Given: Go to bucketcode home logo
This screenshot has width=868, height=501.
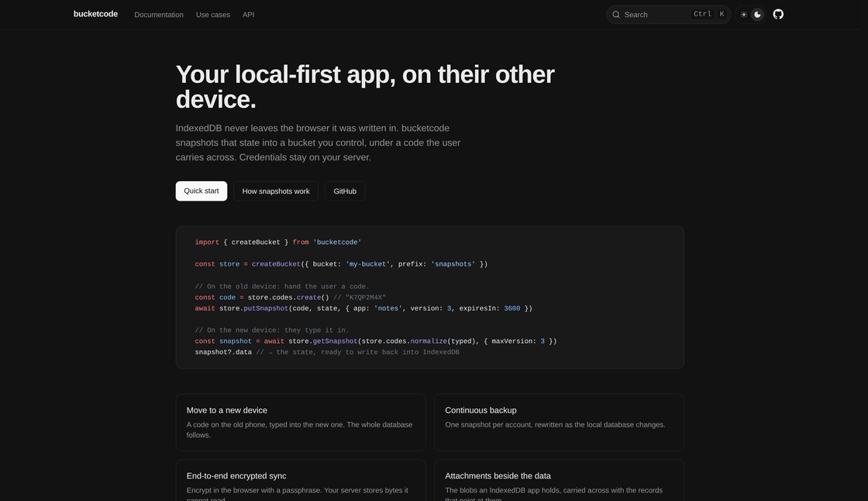Looking at the screenshot, I should pyautogui.click(x=95, y=15).
